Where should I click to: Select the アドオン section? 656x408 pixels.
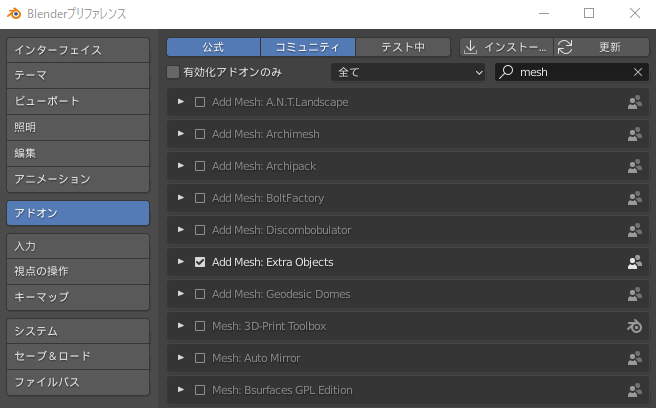78,213
